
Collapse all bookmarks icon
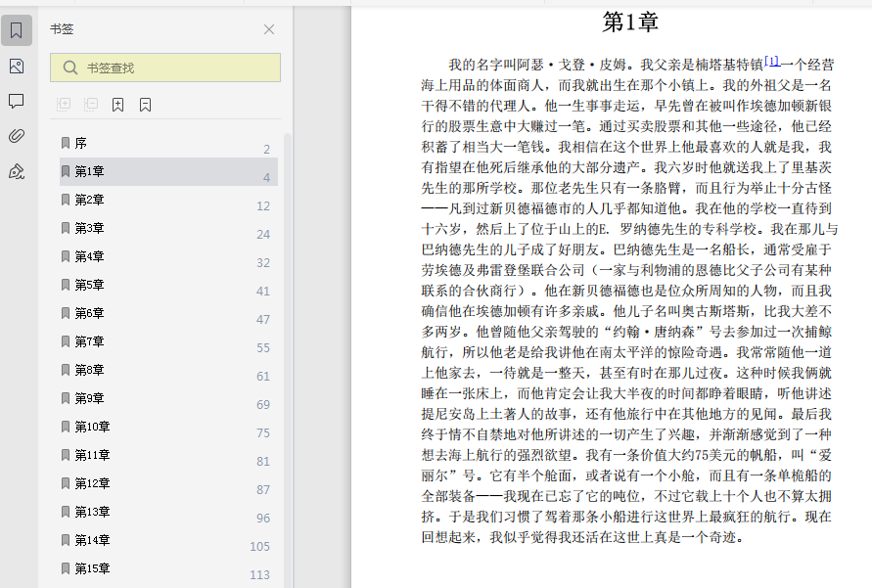point(91,104)
